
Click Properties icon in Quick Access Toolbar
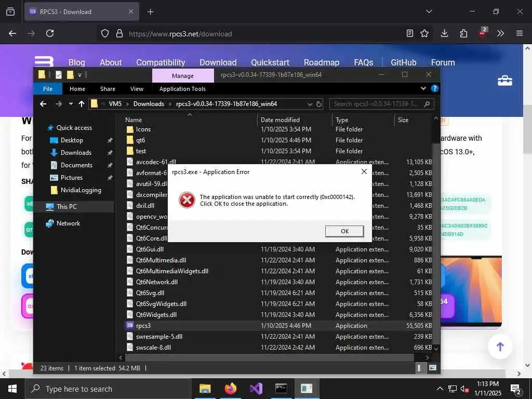(x=59, y=75)
